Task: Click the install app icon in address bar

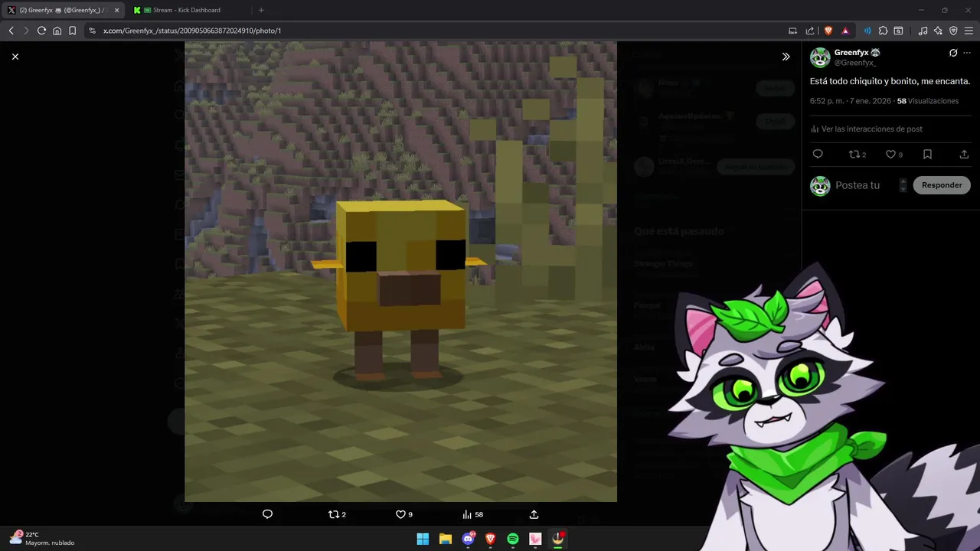Action: click(x=792, y=31)
